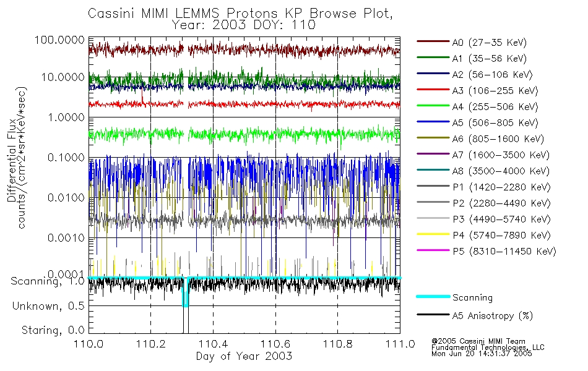Click the Differential Flux y-axis title
588x371 pixels.
point(12,160)
